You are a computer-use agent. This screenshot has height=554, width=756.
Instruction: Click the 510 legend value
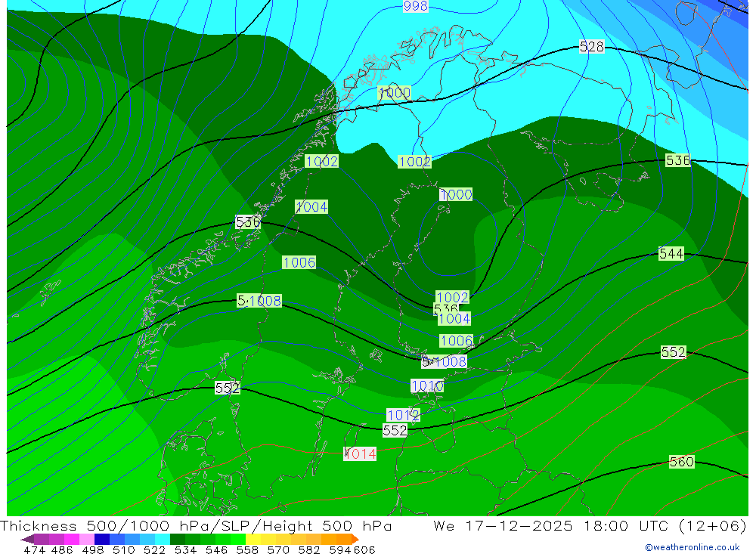tap(123, 550)
